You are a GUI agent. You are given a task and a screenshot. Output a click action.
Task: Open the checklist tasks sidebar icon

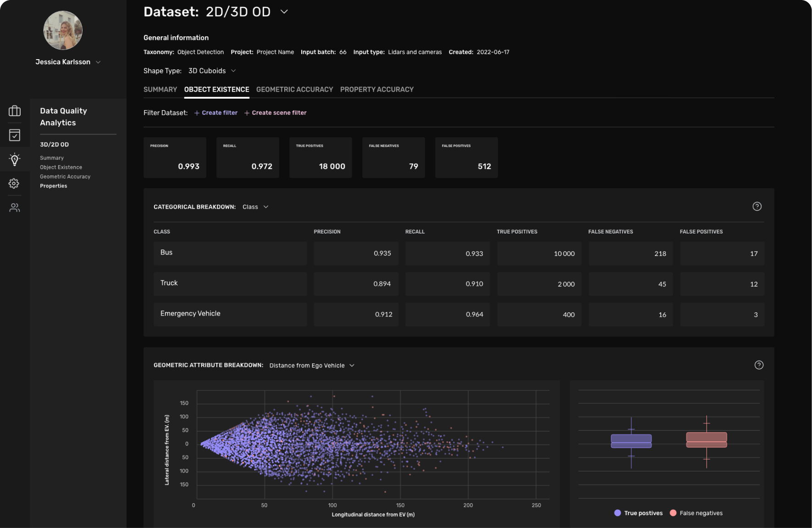pos(15,135)
